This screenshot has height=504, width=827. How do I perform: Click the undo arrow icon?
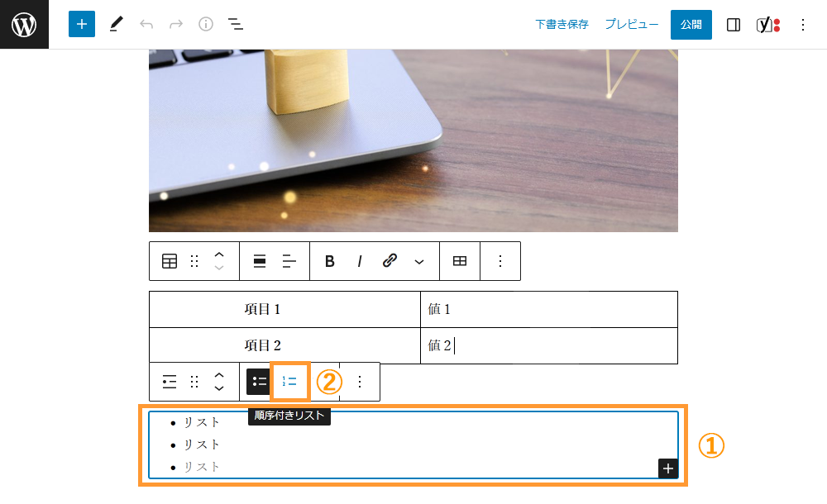(x=146, y=24)
